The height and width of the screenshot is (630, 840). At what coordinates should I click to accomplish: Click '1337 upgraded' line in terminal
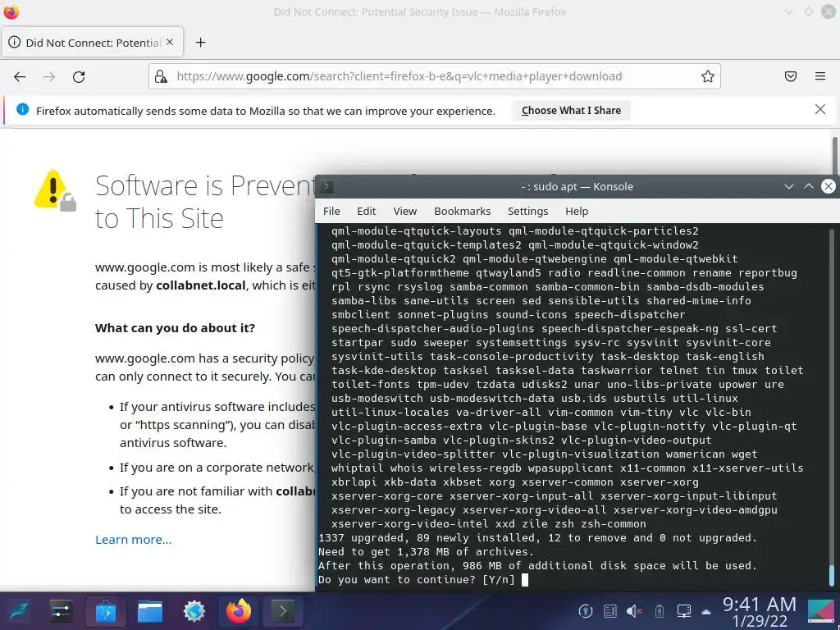point(537,538)
